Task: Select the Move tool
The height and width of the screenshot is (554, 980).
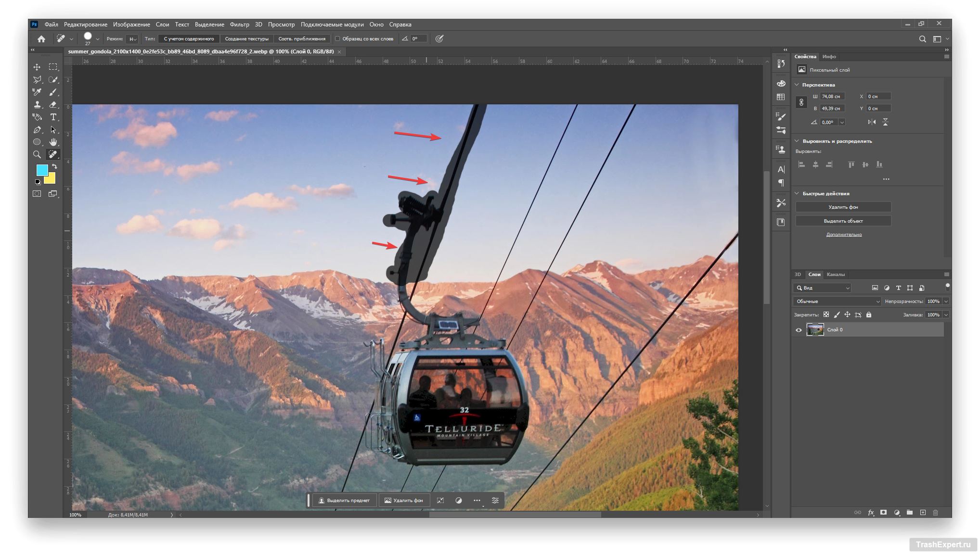Action: pos(37,67)
